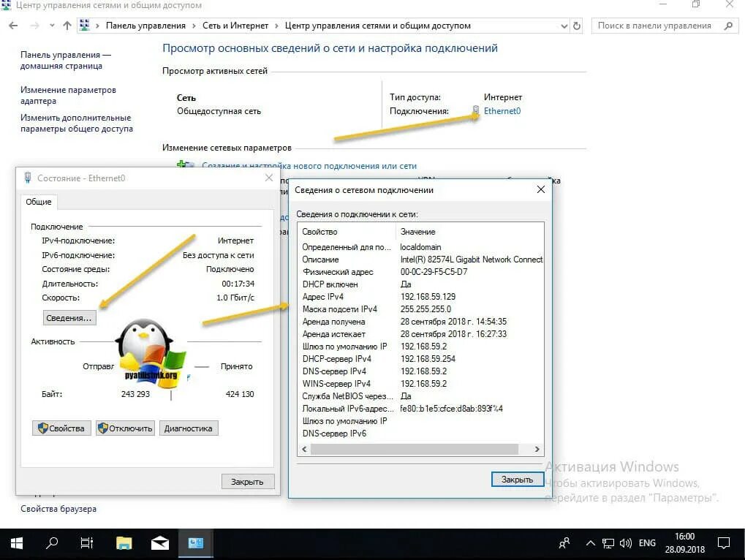745x560 pixels.
Task: Open the Action Center notifications icon
Action: pos(724,543)
